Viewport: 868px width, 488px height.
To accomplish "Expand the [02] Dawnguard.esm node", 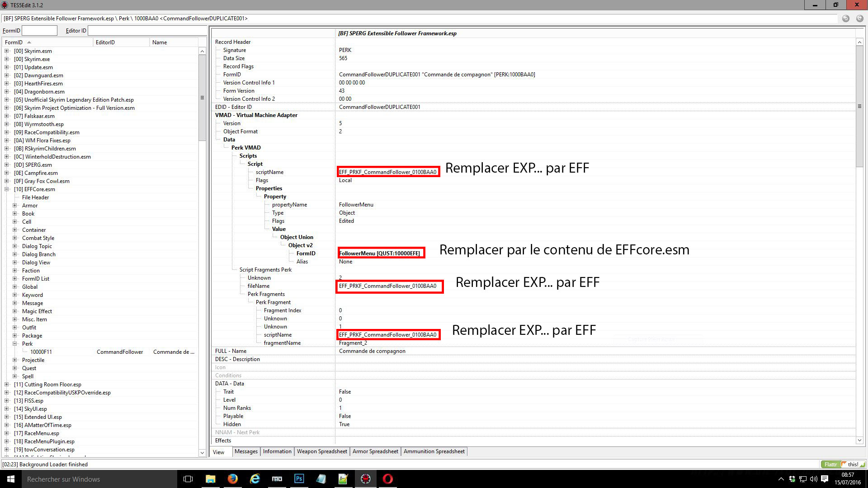I will point(7,75).
